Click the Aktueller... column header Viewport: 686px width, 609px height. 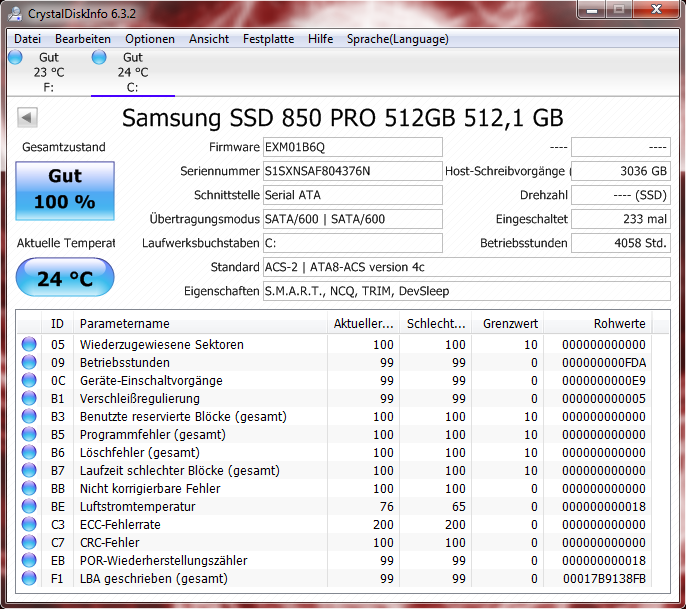364,324
